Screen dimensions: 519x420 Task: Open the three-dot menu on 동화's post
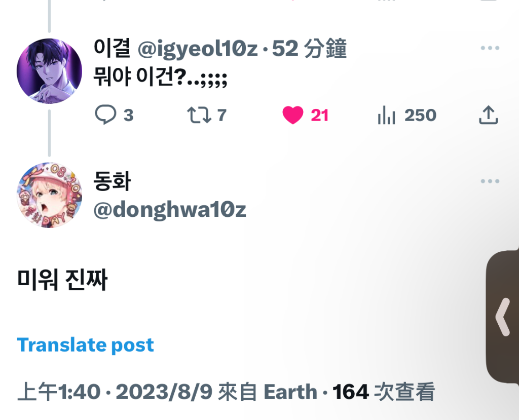coord(490,181)
